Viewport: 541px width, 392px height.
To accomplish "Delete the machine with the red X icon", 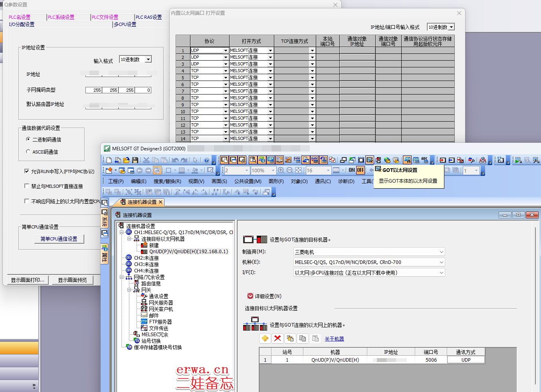I will point(277,339).
